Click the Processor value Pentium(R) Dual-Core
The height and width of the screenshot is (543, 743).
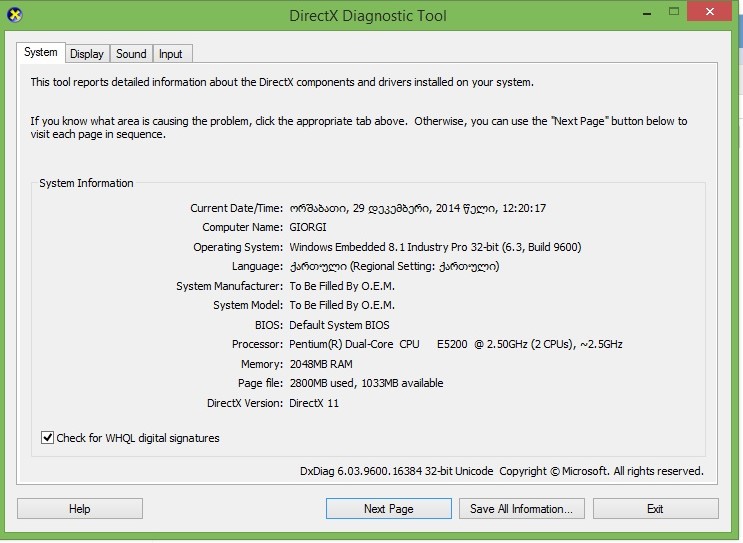point(456,344)
